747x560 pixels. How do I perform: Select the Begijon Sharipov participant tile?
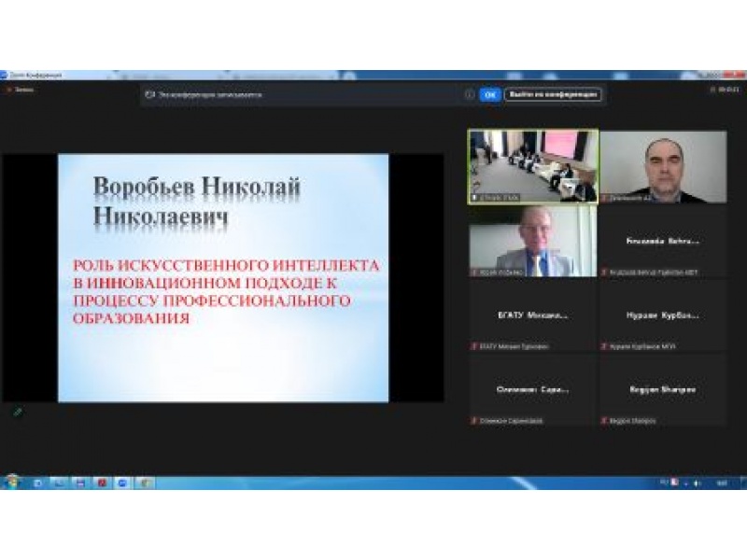tap(663, 389)
